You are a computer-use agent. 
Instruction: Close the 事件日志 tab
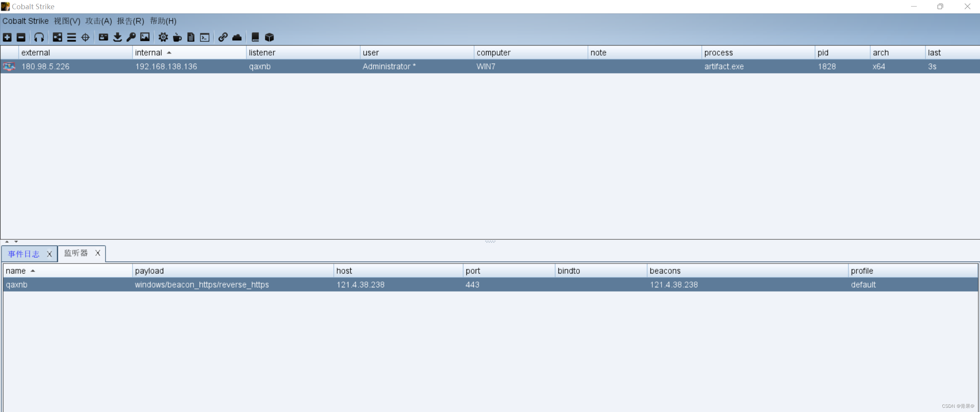[49, 254]
